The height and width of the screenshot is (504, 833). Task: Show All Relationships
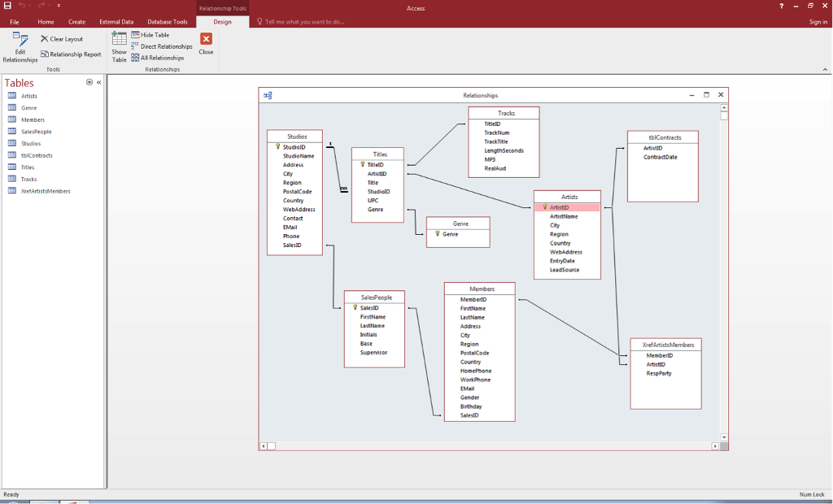point(158,58)
